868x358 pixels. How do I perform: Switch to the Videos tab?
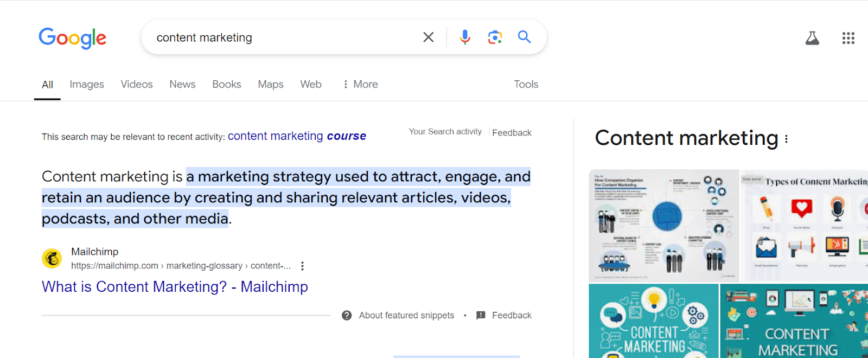tap(137, 84)
